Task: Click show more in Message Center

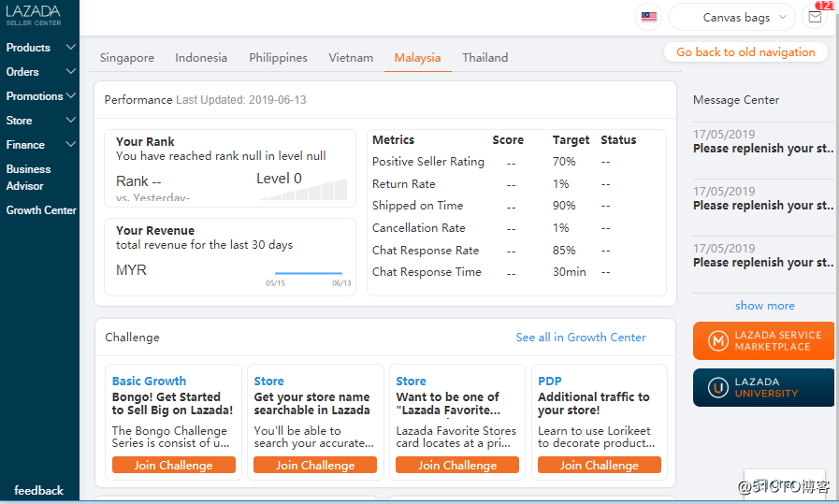Action: coord(764,306)
